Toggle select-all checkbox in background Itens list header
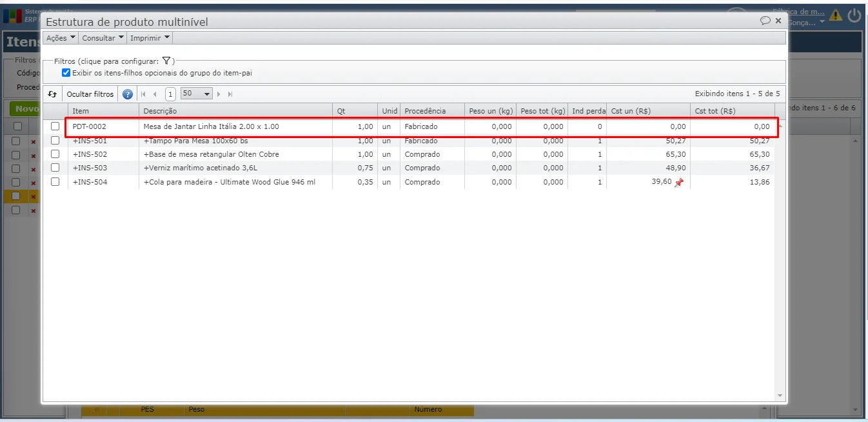Viewport: 868px width, 422px height. (x=17, y=126)
